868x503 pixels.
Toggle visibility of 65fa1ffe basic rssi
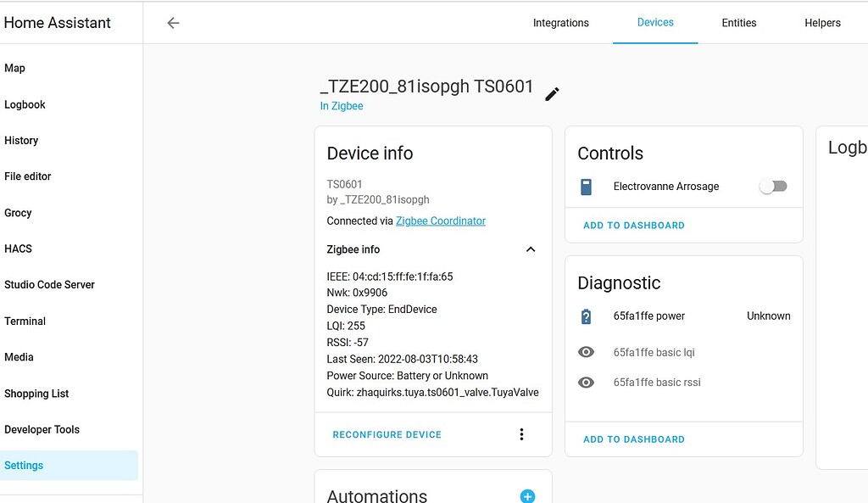(586, 382)
